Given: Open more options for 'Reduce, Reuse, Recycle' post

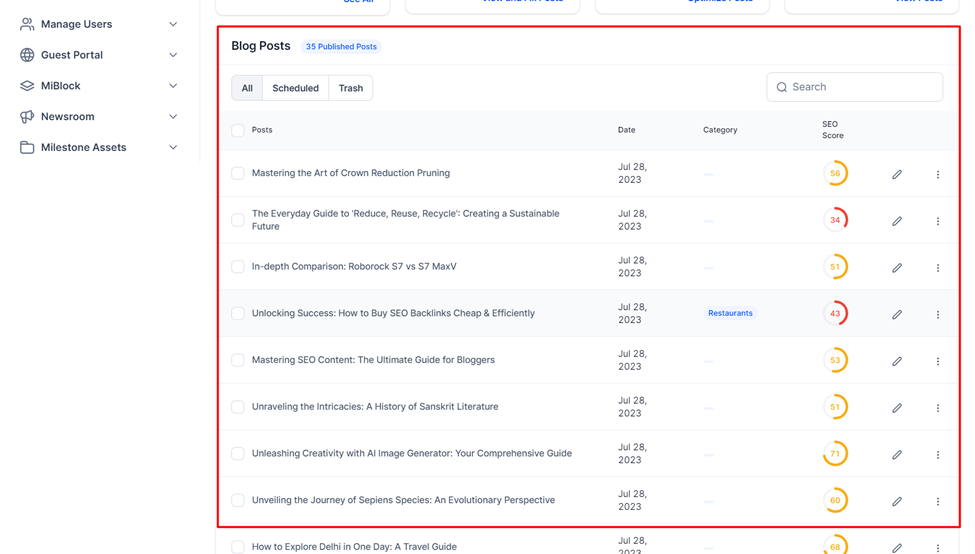Looking at the screenshot, I should [x=938, y=221].
